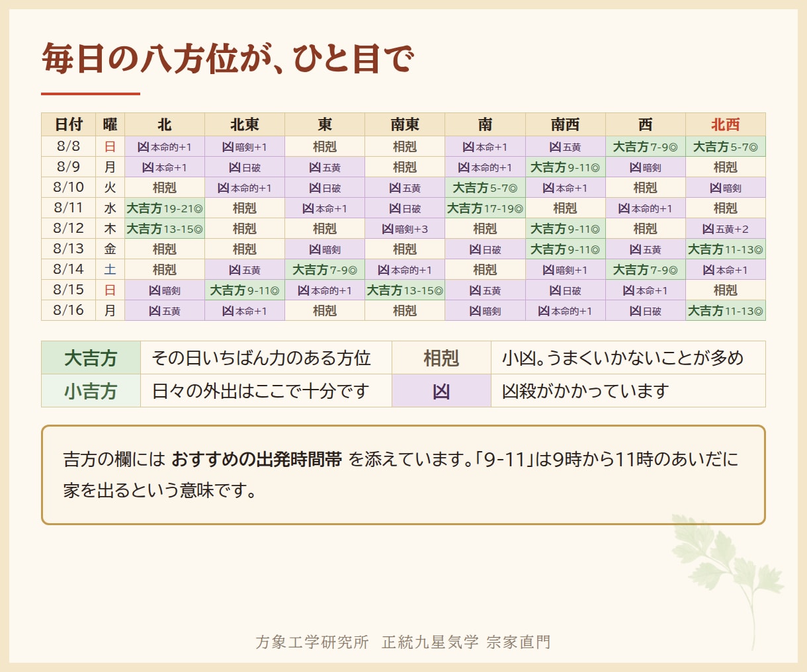The image size is (807, 672).
Task: Click the 8/11 date cell
Action: pyautogui.click(x=69, y=208)
